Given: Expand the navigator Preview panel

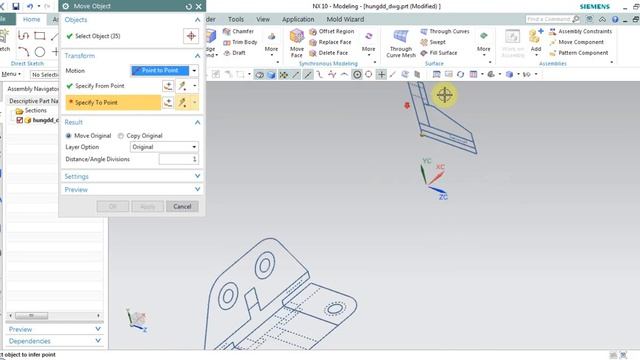Looking at the screenshot, I should [x=98, y=329].
